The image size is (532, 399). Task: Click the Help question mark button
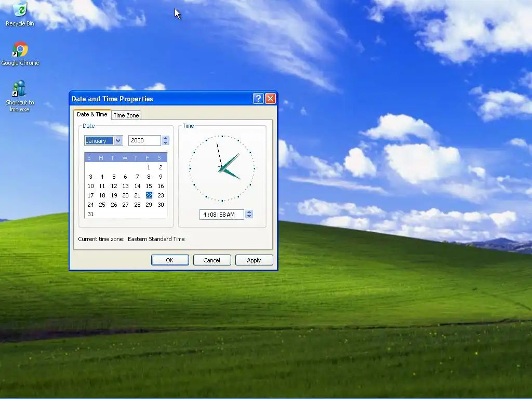click(x=258, y=99)
